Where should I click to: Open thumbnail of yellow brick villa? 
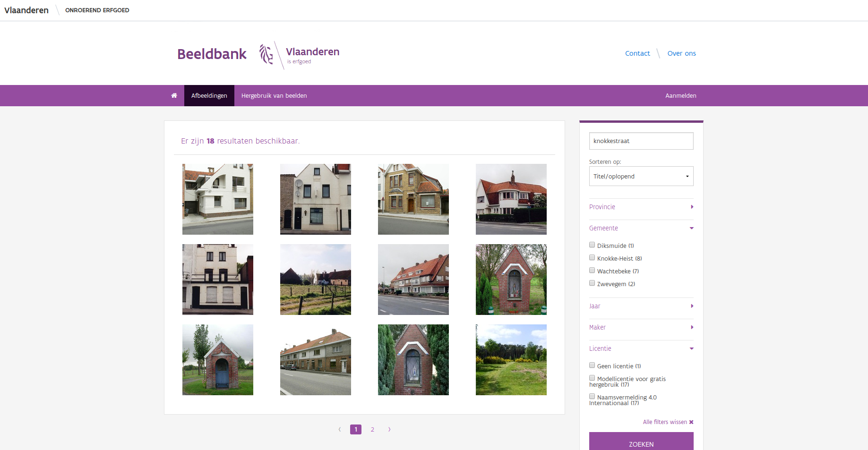(413, 199)
